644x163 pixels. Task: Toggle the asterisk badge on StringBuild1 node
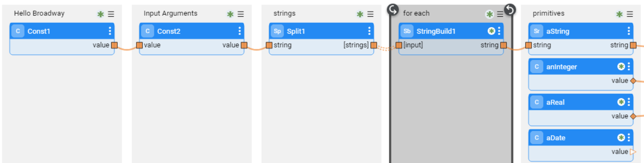click(x=491, y=31)
